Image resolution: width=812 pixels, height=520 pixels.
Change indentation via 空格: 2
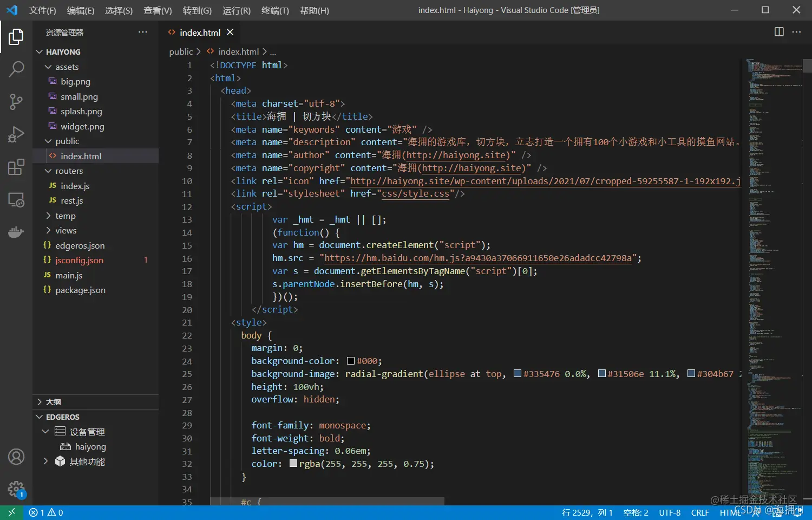click(636, 512)
